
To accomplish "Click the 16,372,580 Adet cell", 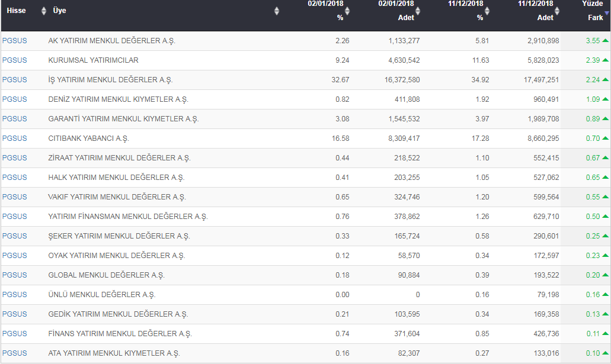I will (x=402, y=80).
